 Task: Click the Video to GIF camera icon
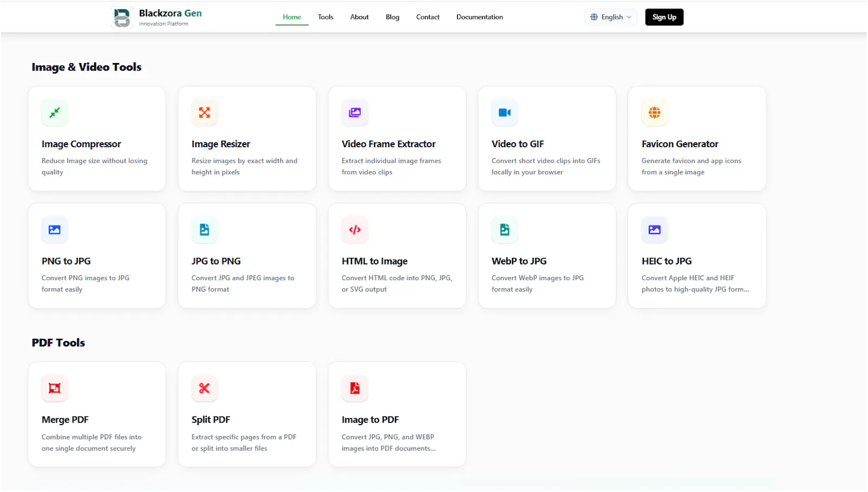(505, 112)
